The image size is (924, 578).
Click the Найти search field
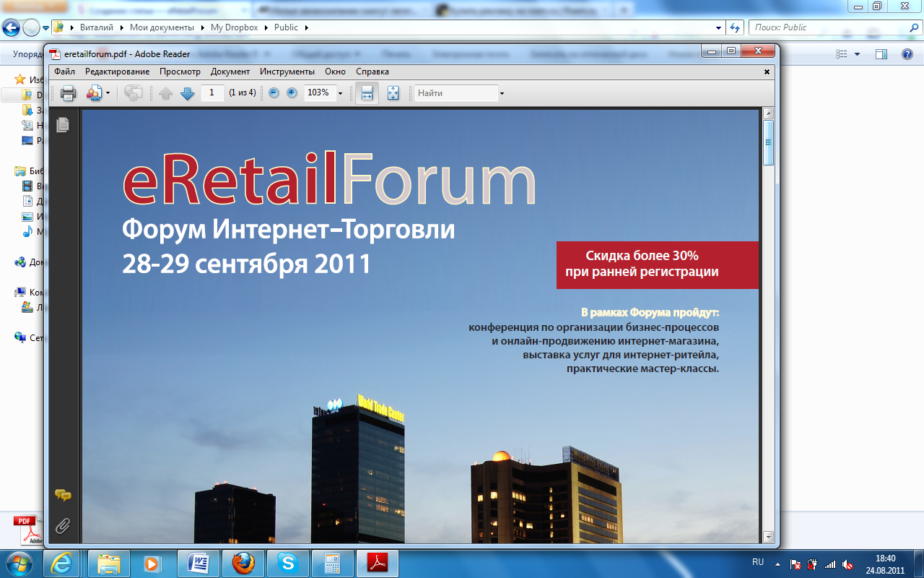(456, 93)
